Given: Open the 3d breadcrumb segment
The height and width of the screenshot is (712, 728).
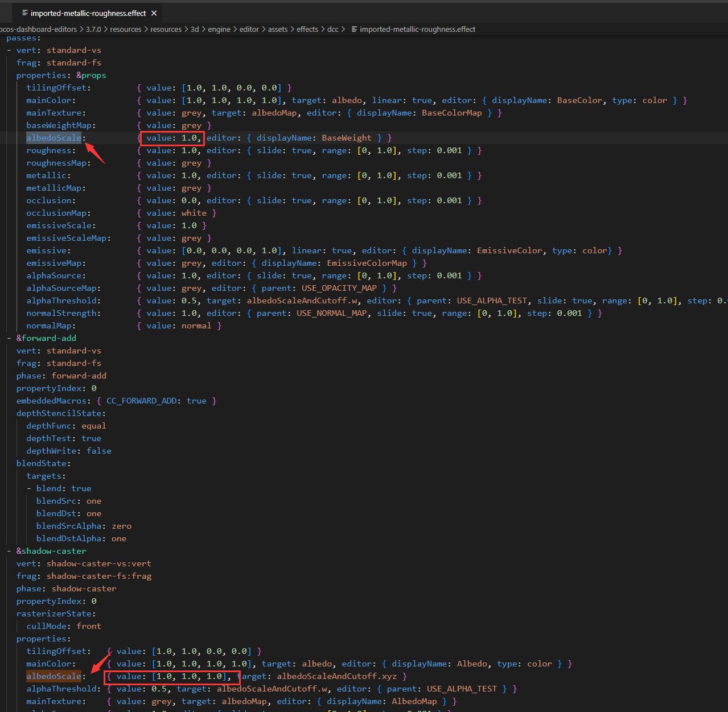Looking at the screenshot, I should 195,29.
